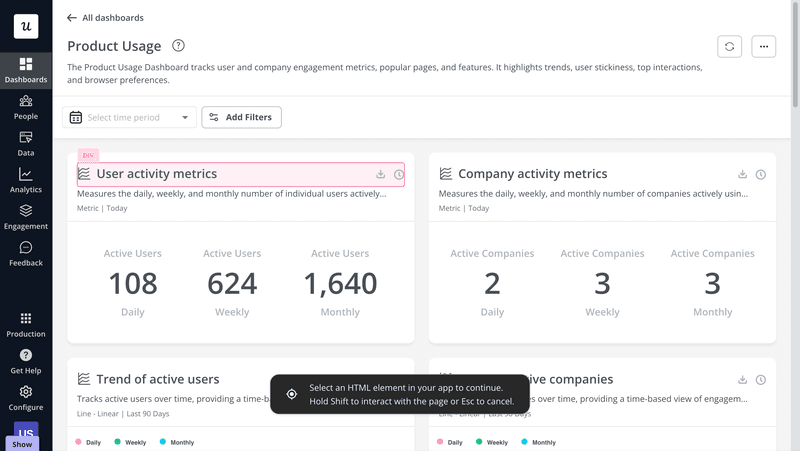The width and height of the screenshot is (800, 451).
Task: Go to the Data section
Action: click(x=26, y=144)
